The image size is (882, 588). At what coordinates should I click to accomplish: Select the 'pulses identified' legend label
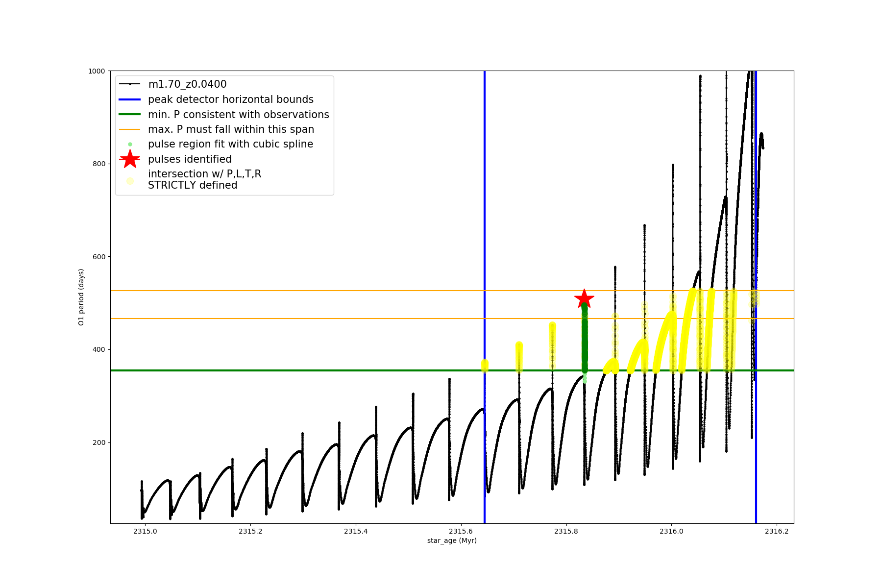190,159
